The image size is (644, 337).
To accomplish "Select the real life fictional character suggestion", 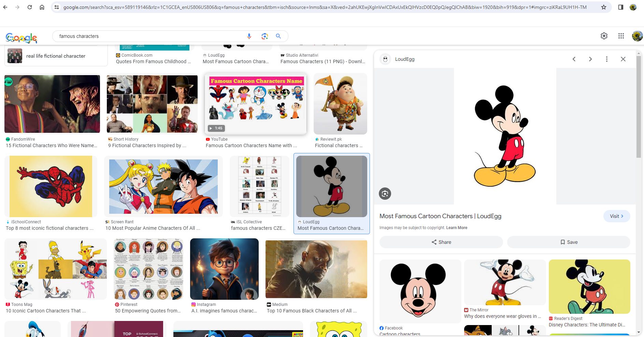I will click(x=56, y=56).
